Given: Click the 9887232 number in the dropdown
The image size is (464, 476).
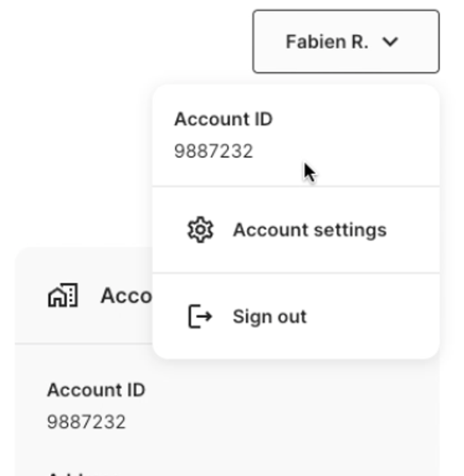Looking at the screenshot, I should [214, 151].
